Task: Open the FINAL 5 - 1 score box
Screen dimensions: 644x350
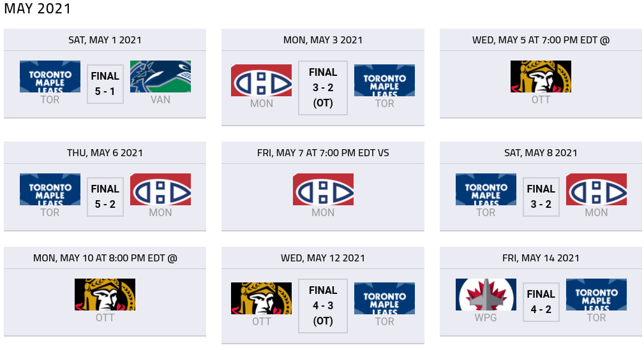Action: point(105,84)
